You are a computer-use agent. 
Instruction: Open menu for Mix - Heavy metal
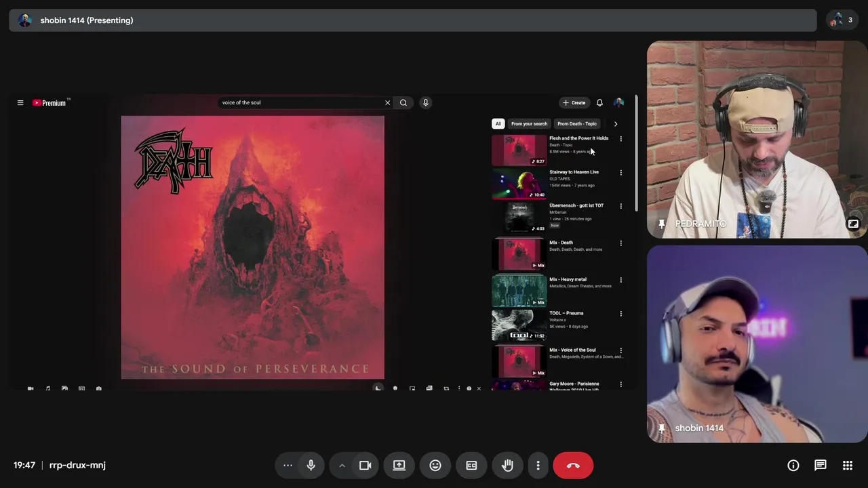pyautogui.click(x=620, y=280)
